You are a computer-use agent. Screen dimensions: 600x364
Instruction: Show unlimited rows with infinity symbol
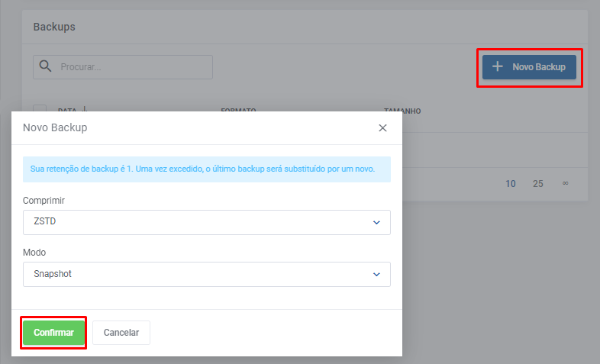click(x=566, y=183)
